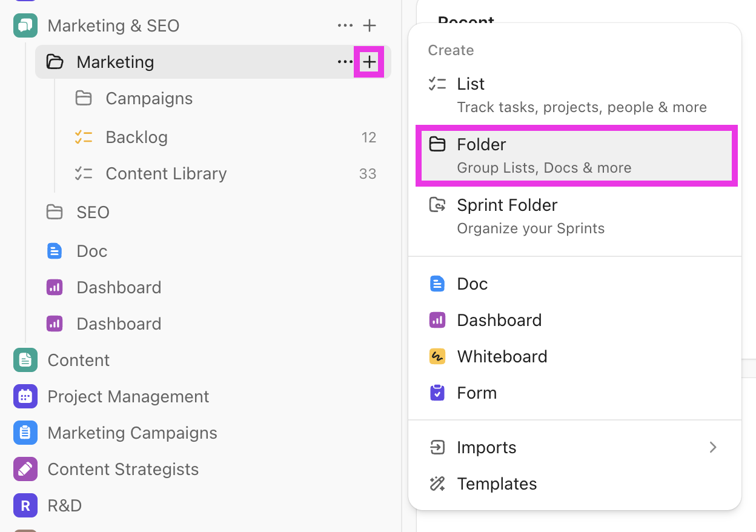Viewport: 756px width, 532px height.
Task: Select Sprint Folder in the Create menu
Action: click(507, 205)
